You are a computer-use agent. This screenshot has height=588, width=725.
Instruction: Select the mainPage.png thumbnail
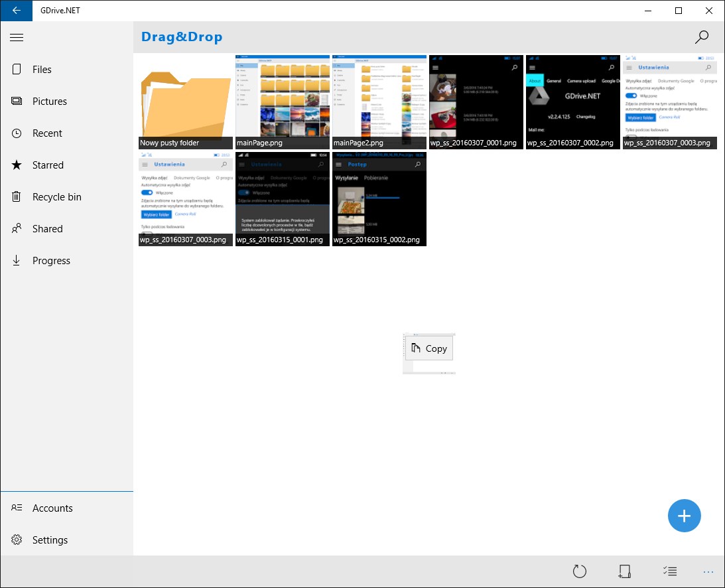282,100
